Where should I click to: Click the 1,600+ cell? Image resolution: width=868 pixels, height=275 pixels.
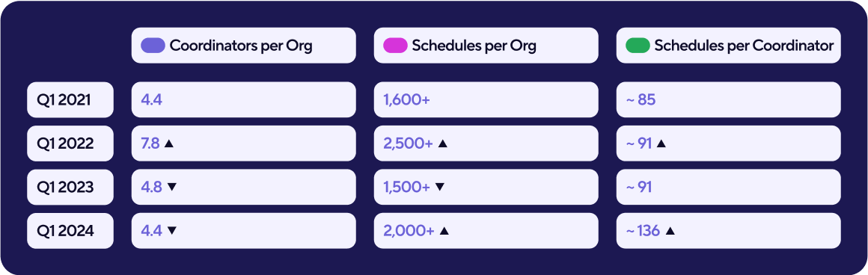pyautogui.click(x=486, y=100)
